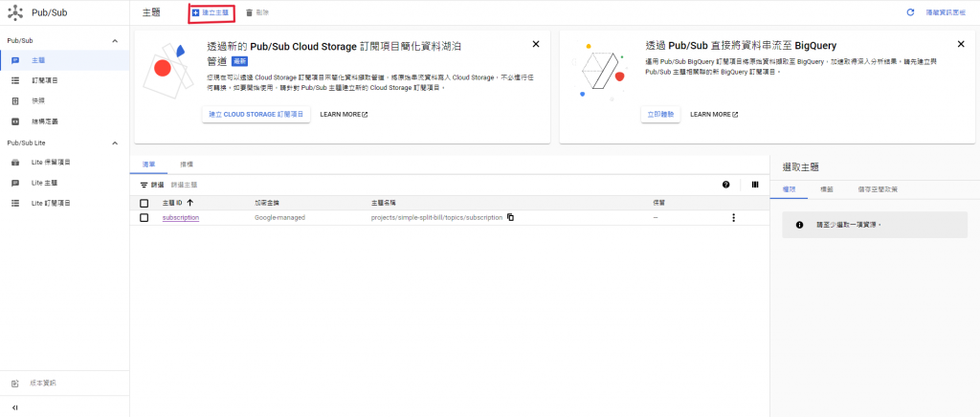Collapse the Pub/Sub Lite sidebar section
The height and width of the screenshot is (417, 980).
point(115,143)
